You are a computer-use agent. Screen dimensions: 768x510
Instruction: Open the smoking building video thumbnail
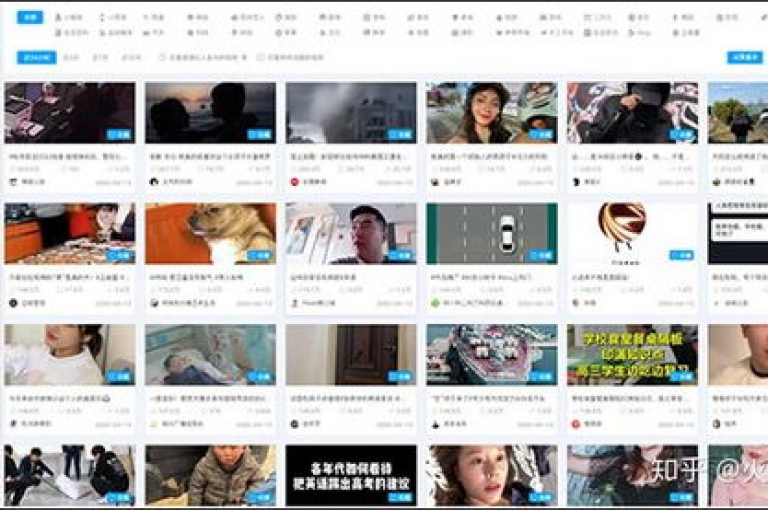coord(351,113)
